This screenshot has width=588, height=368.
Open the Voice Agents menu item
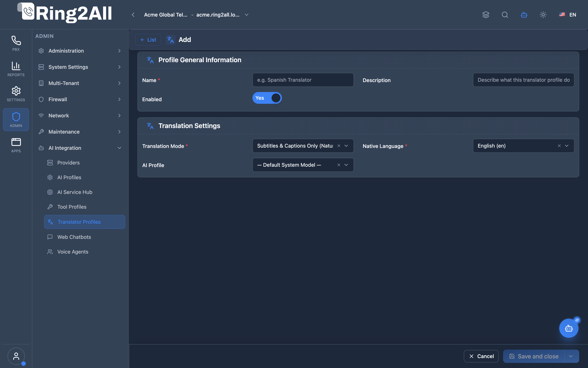click(x=85, y=252)
